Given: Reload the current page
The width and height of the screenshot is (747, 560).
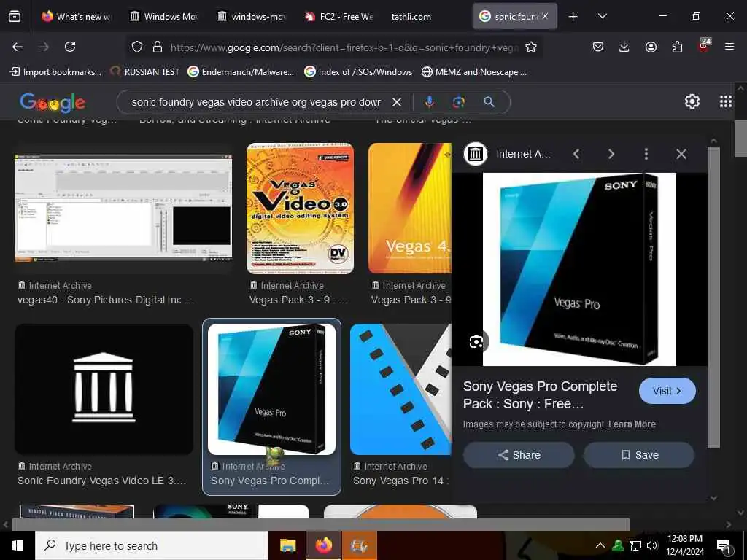Looking at the screenshot, I should coord(70,47).
